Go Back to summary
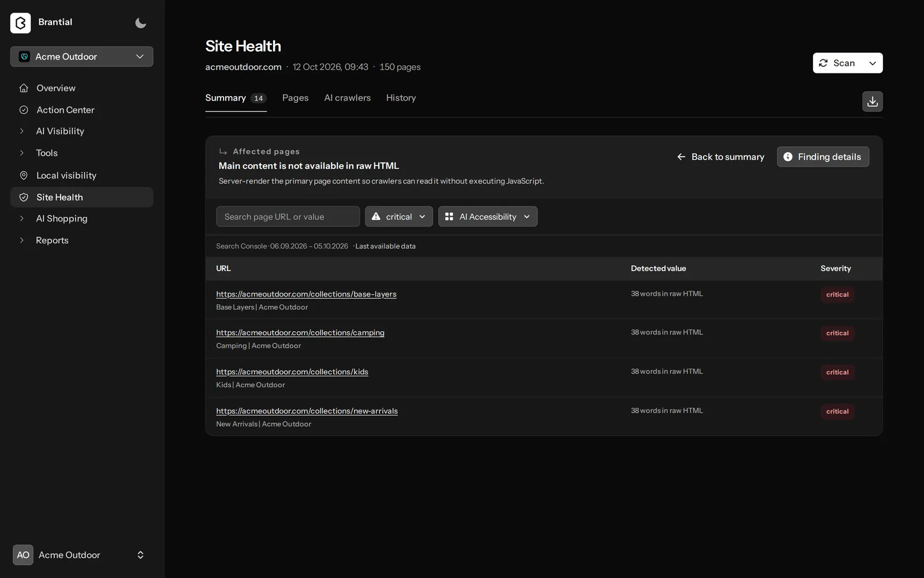Viewport: 924px width, 578px height. (x=721, y=157)
